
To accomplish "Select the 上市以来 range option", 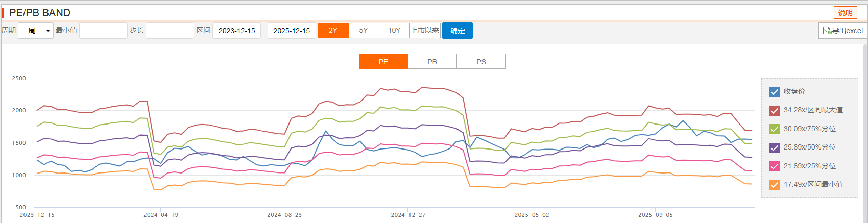I will (x=425, y=31).
